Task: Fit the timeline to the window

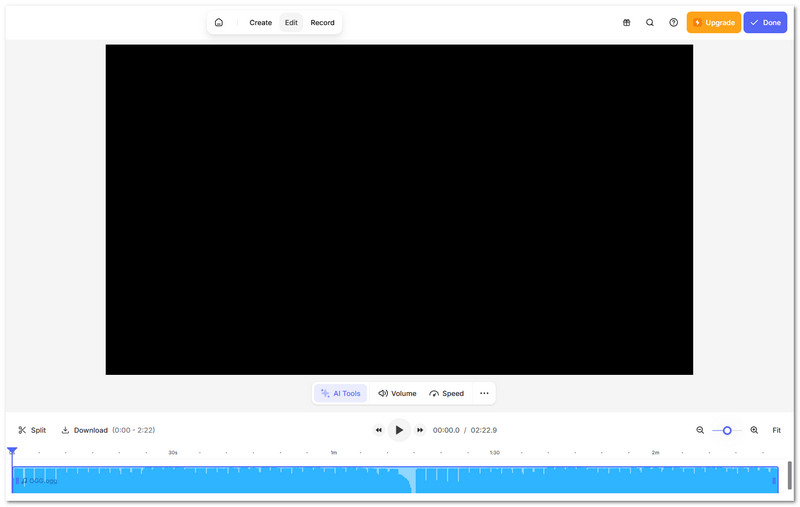Action: click(x=777, y=430)
